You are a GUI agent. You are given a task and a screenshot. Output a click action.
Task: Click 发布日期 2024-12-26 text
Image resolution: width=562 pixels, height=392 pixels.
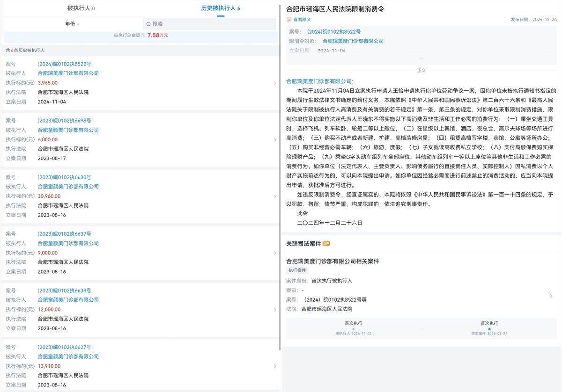(x=533, y=20)
